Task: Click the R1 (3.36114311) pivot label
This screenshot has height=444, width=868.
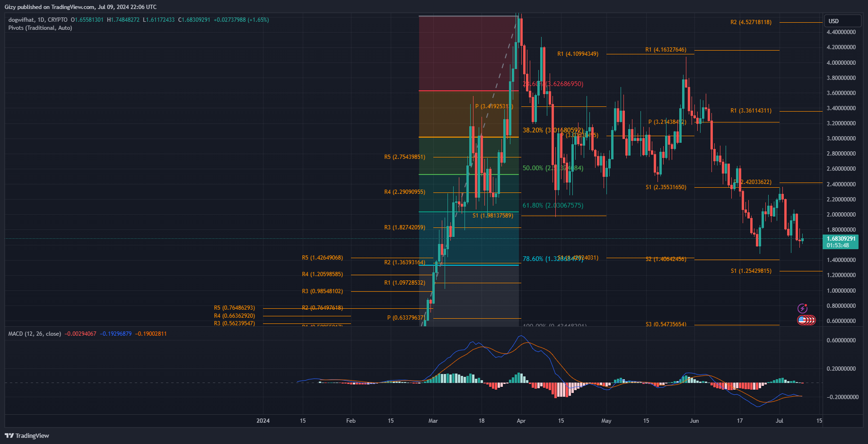Action: (751, 111)
